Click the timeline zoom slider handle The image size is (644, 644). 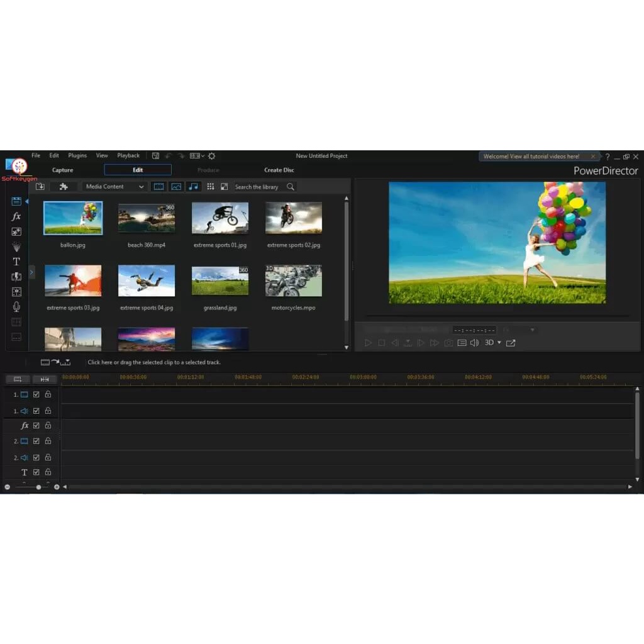coord(38,487)
